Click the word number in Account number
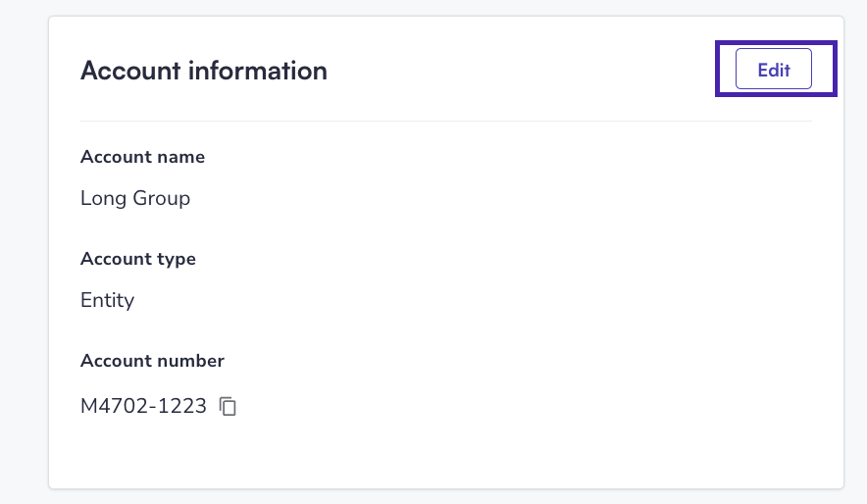The image size is (867, 504). click(x=191, y=361)
